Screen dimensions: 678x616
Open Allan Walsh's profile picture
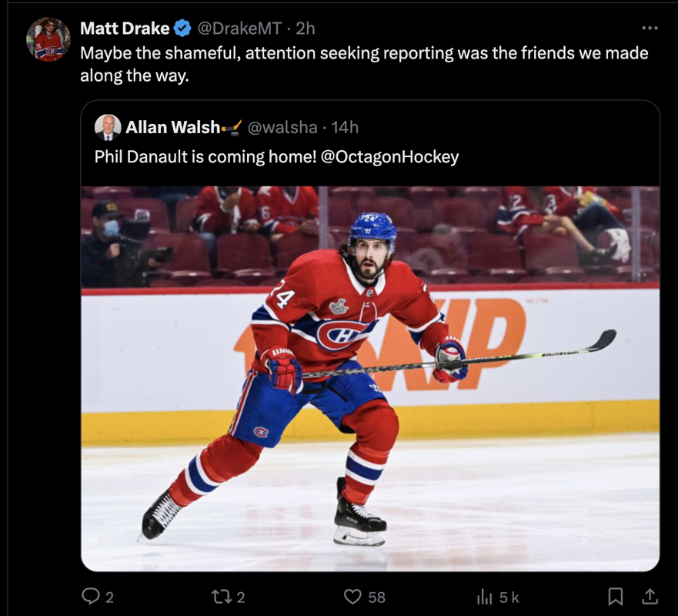pyautogui.click(x=107, y=126)
